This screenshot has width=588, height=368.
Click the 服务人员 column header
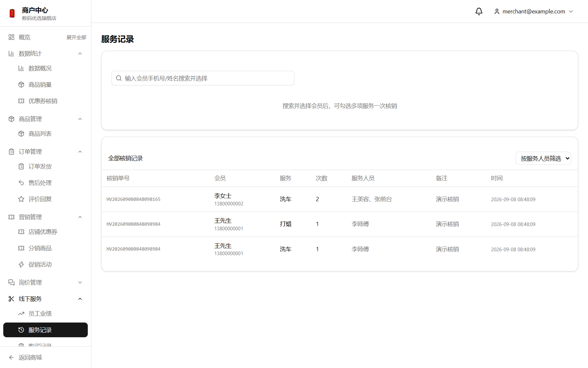pos(363,179)
